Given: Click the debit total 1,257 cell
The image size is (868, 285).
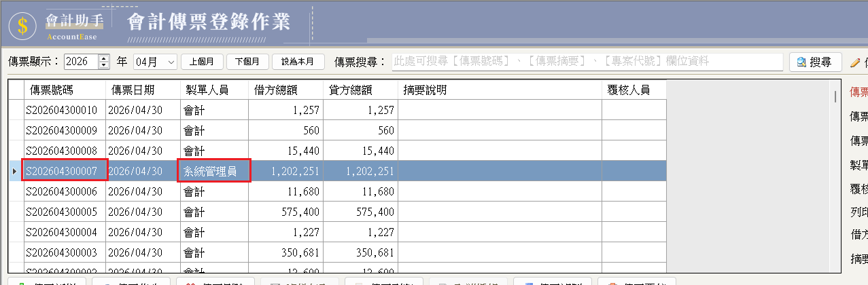Looking at the screenshot, I should [x=285, y=110].
